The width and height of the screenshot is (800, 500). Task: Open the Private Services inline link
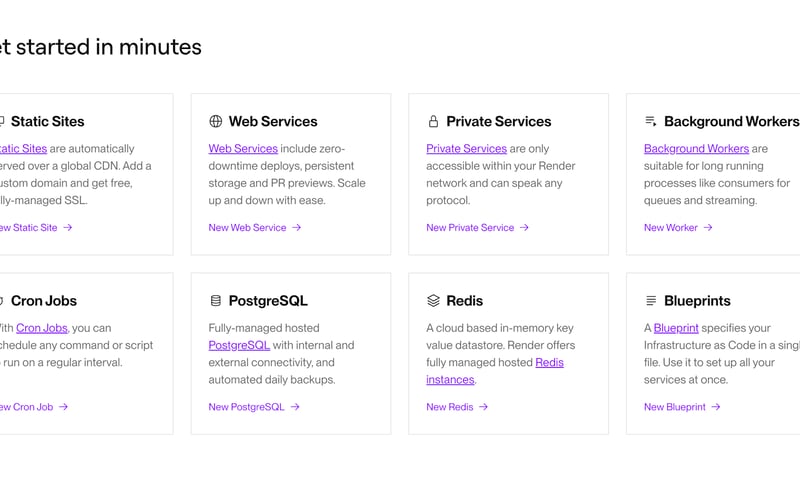pyautogui.click(x=466, y=149)
